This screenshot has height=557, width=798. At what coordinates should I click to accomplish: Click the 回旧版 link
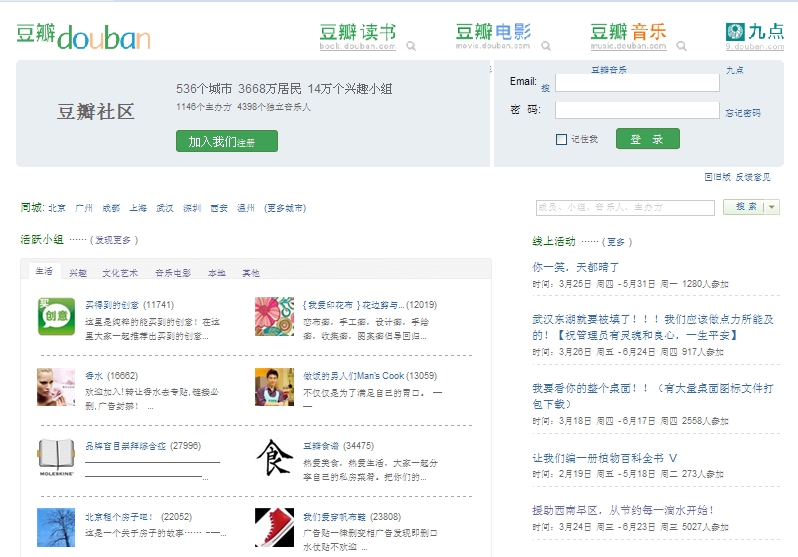(717, 177)
